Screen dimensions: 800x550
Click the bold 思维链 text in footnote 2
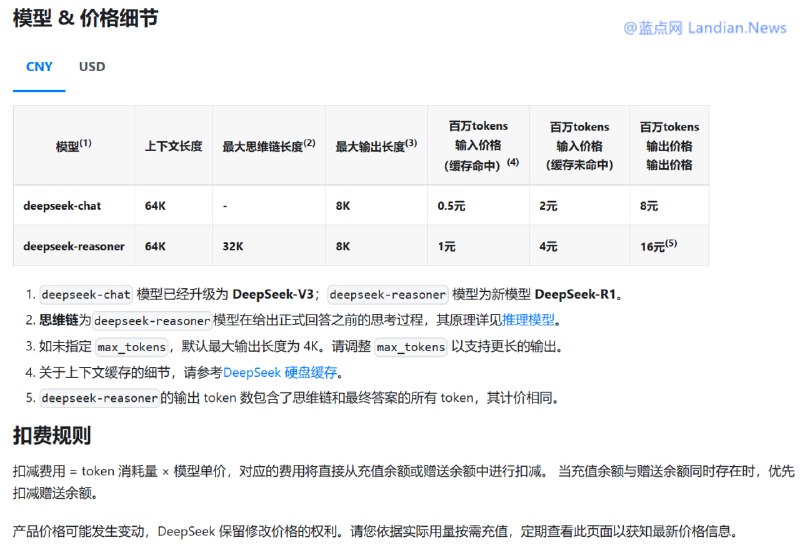pos(59,320)
